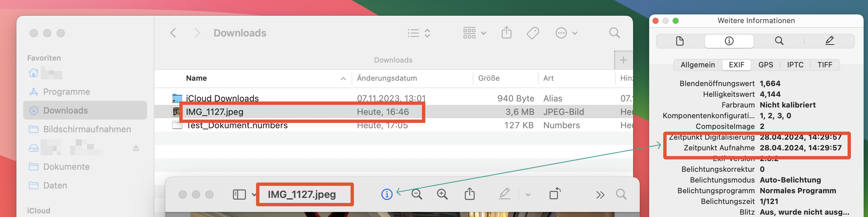Screen dimensions: 868x217
Task: Click the Preview markup pencil icon
Action: (x=504, y=194)
